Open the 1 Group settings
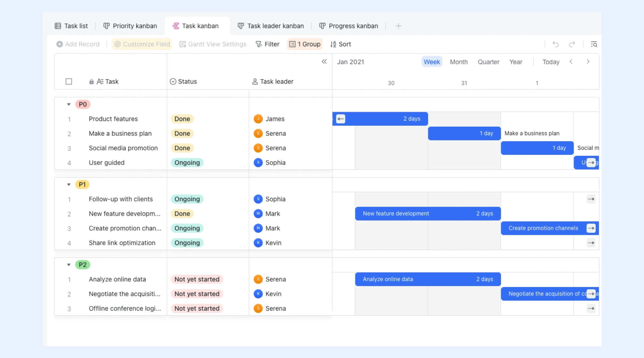Image resolution: width=644 pixels, height=358 pixels. 305,44
